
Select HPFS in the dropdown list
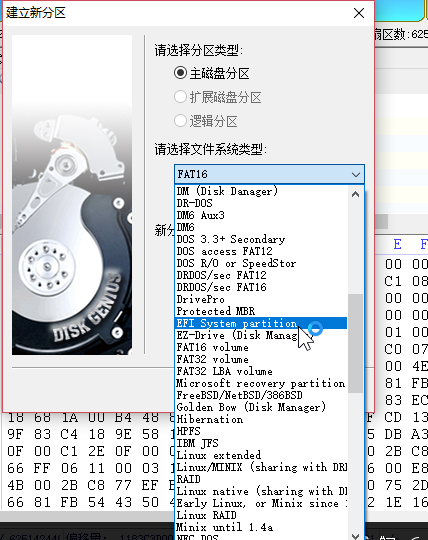click(x=261, y=431)
